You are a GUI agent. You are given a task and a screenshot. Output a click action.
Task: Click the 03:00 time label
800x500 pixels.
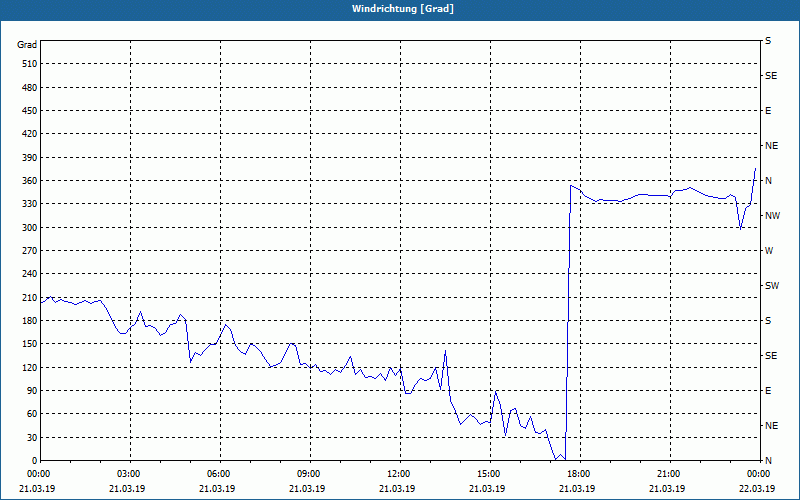coord(130,474)
